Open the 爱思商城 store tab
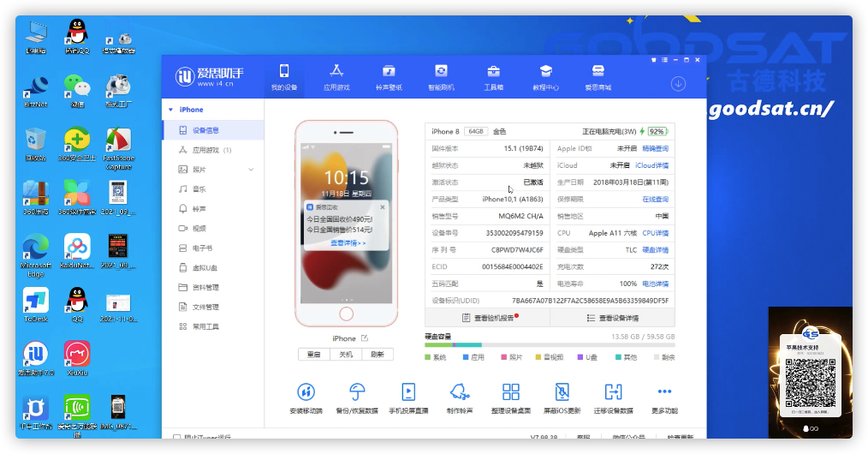 [597, 77]
